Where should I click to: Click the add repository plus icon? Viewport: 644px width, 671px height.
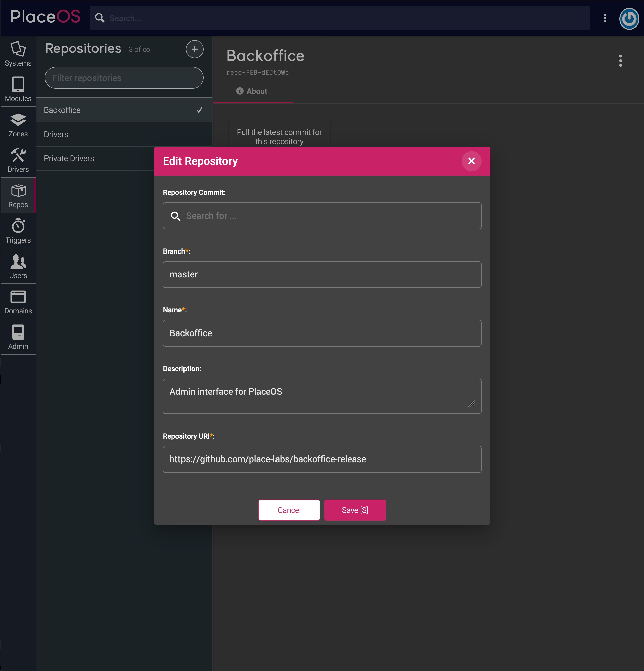(x=194, y=49)
